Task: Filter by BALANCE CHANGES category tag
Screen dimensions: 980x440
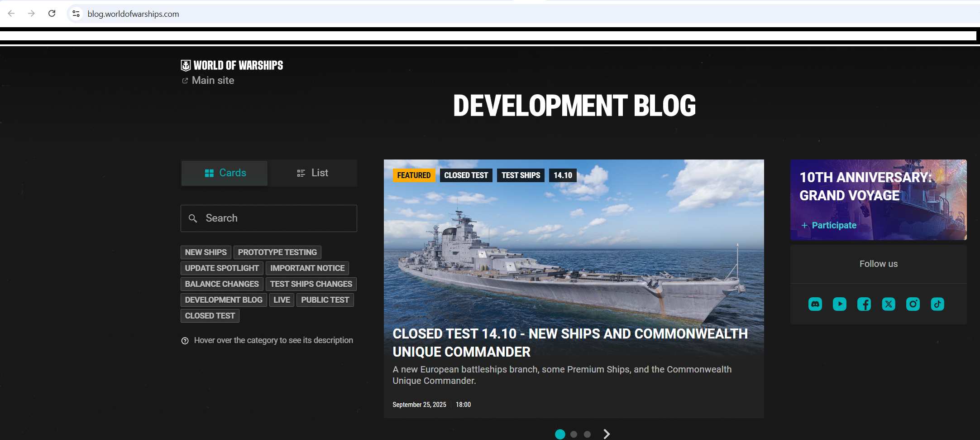Action: (222, 284)
